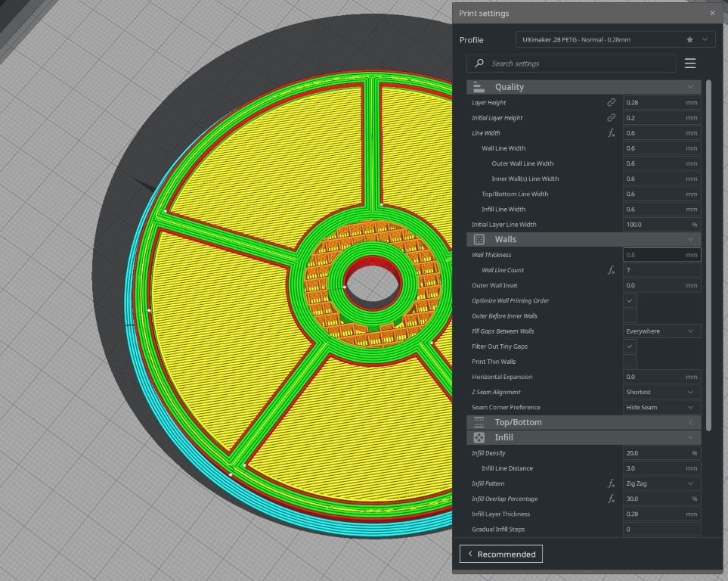
Task: Click the Initial Layer Line Width field
Action: [661, 225]
